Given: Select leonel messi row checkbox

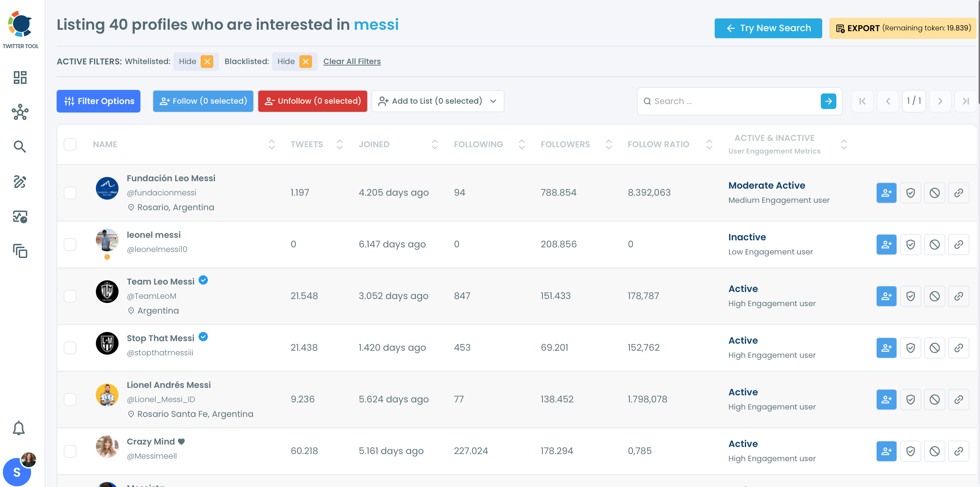Looking at the screenshot, I should pos(70,244).
